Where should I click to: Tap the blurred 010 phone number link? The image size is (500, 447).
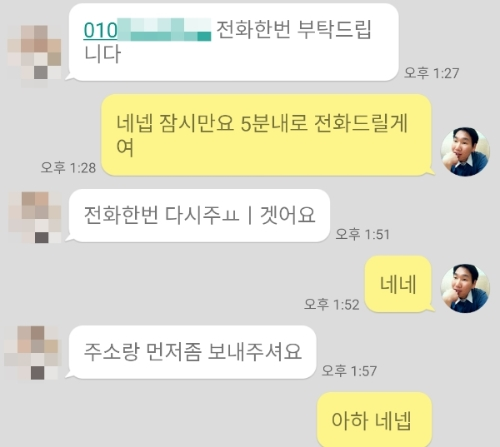[147, 30]
